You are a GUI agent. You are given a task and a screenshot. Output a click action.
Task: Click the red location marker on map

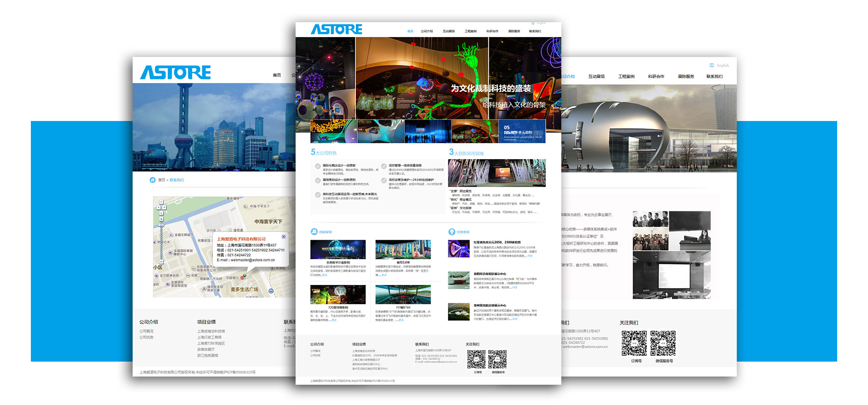tap(244, 276)
